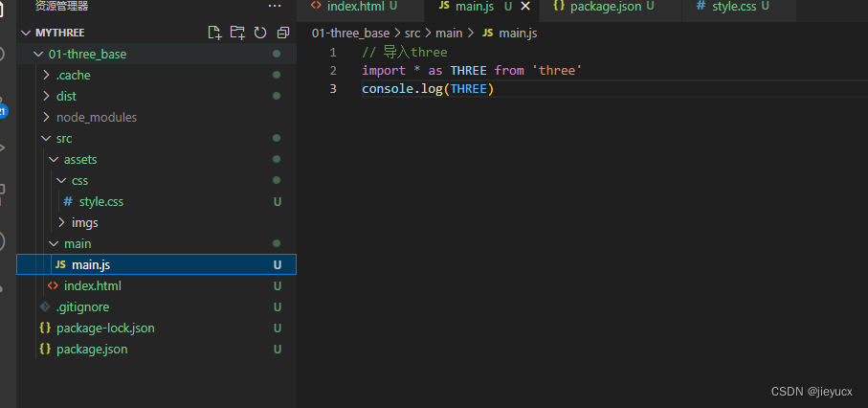Click line number 2 in the gutter

(333, 71)
